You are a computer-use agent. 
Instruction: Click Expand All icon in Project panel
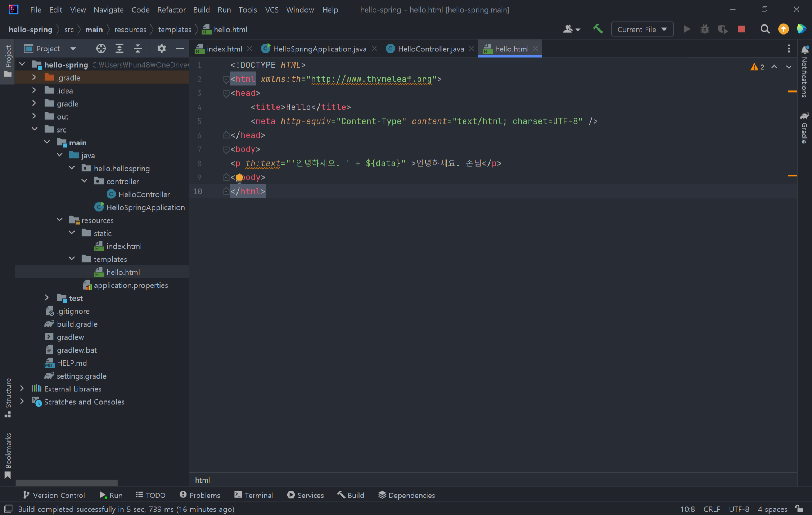(x=119, y=49)
